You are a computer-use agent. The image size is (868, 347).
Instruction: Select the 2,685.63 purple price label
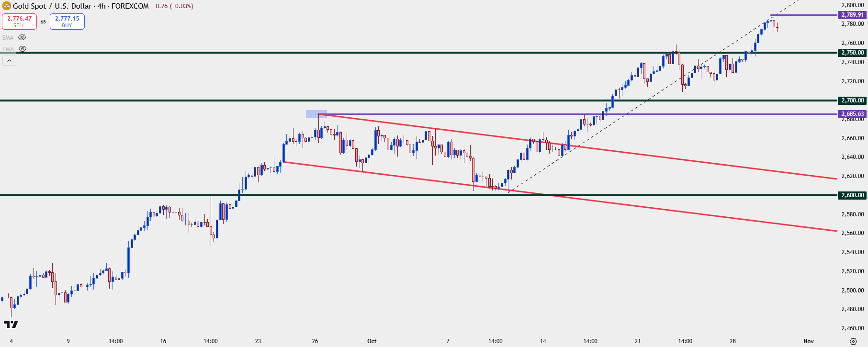pos(853,114)
